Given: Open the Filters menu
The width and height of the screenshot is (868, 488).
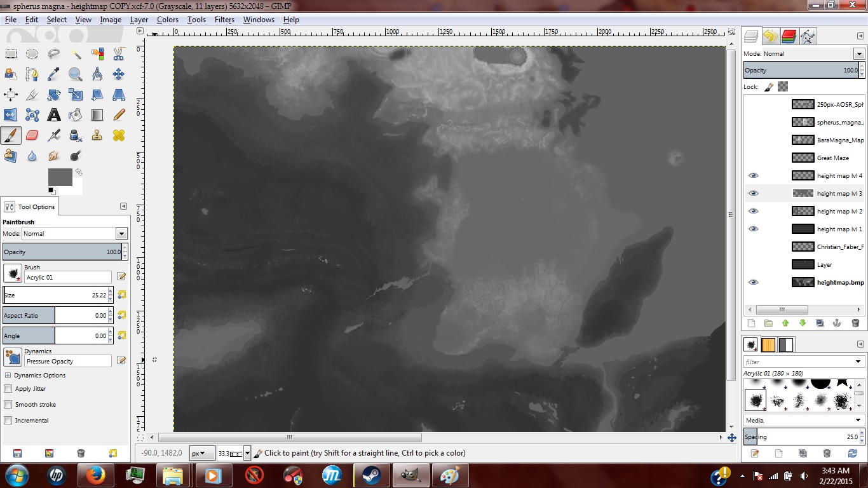Looking at the screenshot, I should click(x=224, y=20).
